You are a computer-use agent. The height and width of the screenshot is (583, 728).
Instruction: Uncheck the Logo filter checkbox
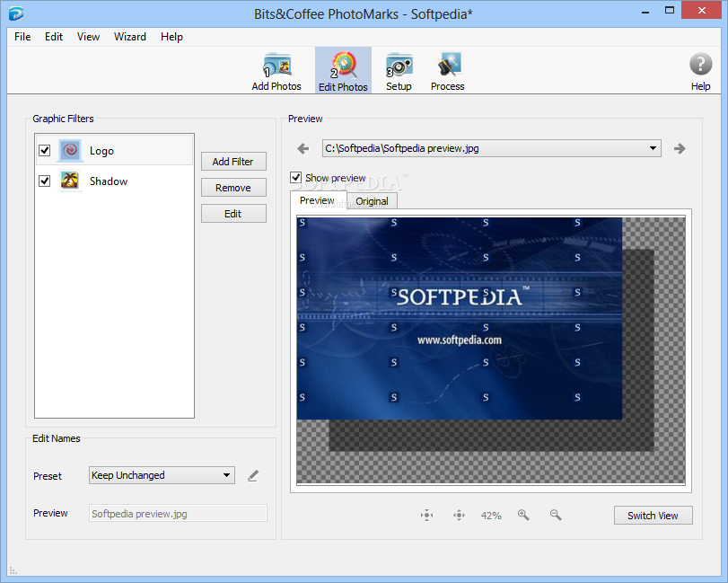[x=45, y=151]
